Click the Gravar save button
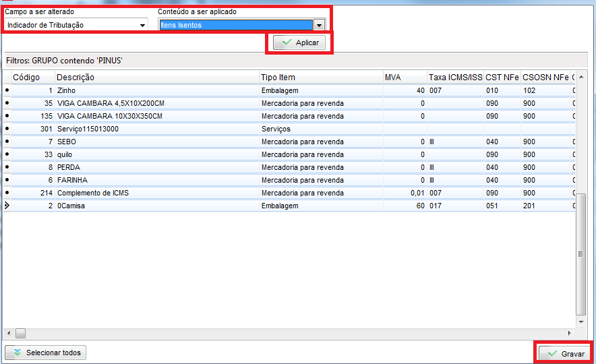This screenshot has height=364, width=596. [x=565, y=353]
